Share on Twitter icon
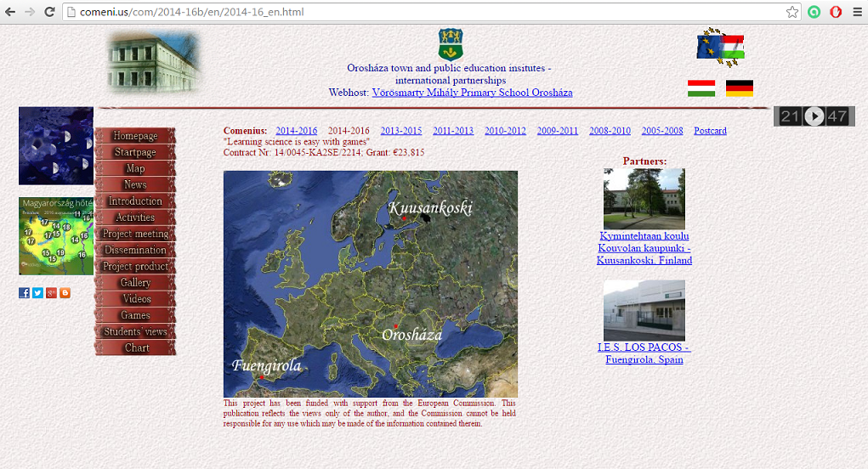Image resolution: width=868 pixels, height=469 pixels. click(37, 293)
